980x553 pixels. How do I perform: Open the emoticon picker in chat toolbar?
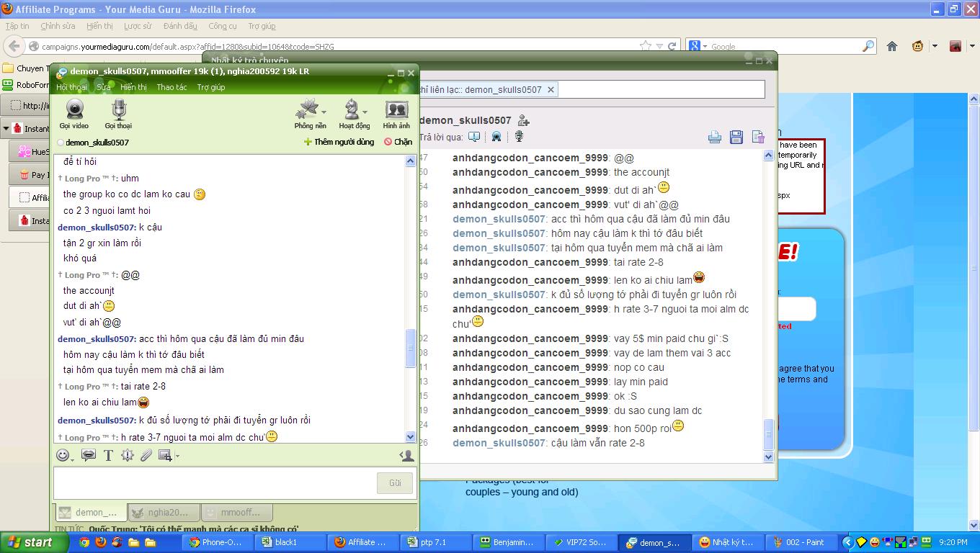pos(63,455)
